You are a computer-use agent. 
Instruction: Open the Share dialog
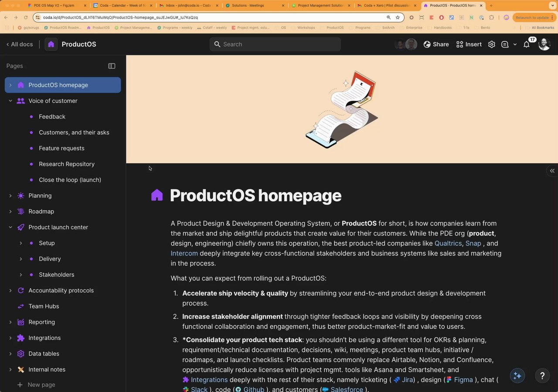pos(436,44)
